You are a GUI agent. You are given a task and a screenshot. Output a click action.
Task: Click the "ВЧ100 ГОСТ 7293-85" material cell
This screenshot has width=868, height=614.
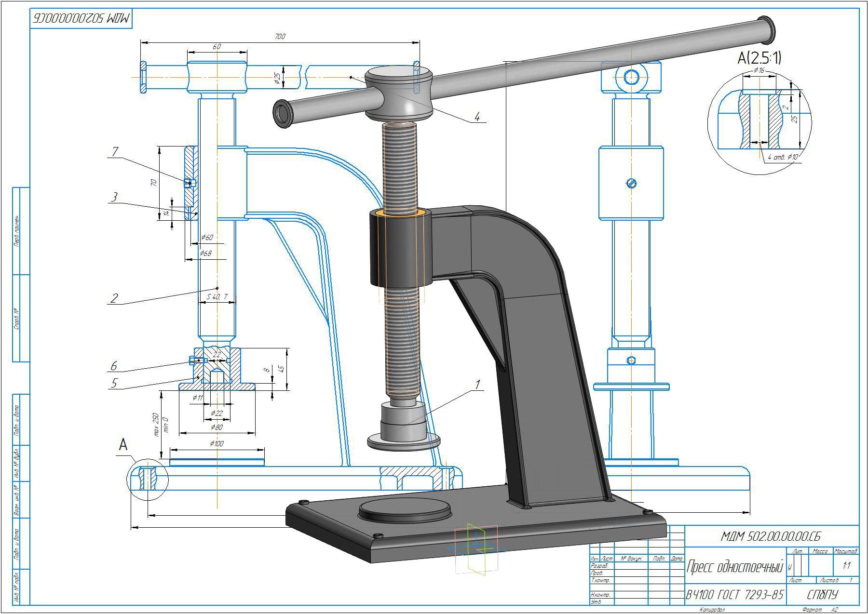click(734, 595)
